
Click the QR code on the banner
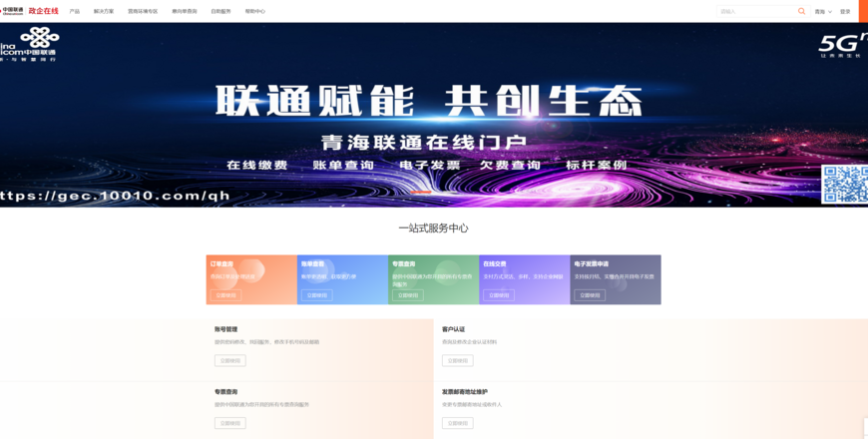coord(845,184)
